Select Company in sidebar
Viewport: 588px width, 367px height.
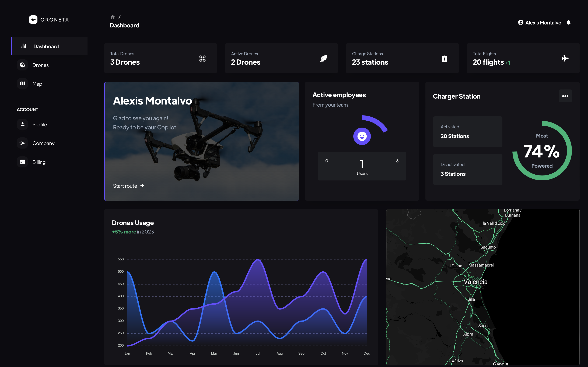[43, 143]
